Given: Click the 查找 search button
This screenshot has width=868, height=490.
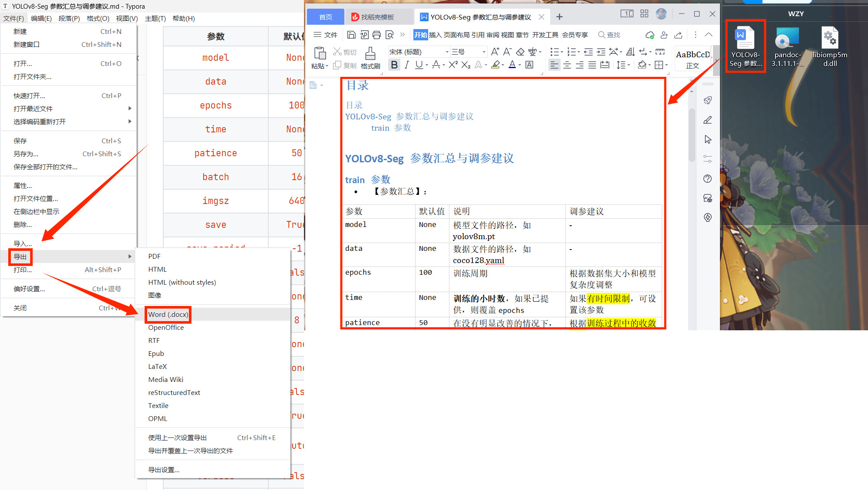Looking at the screenshot, I should [609, 35].
